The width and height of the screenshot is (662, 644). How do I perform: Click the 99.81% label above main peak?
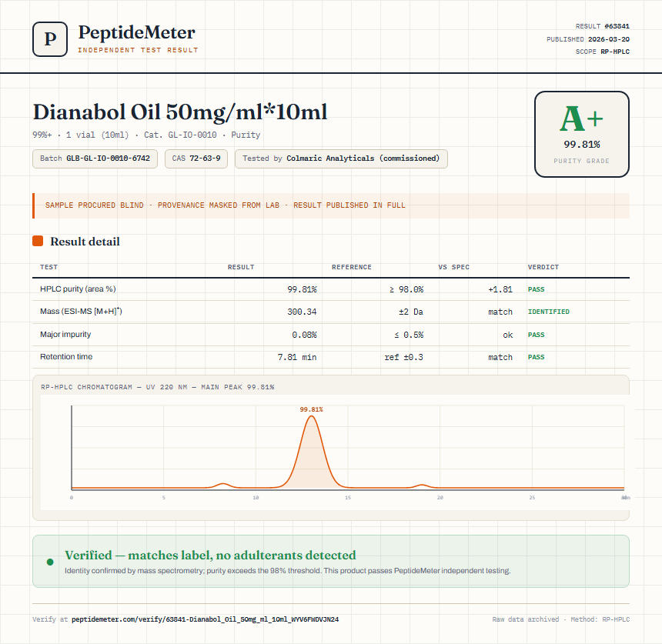[311, 409]
